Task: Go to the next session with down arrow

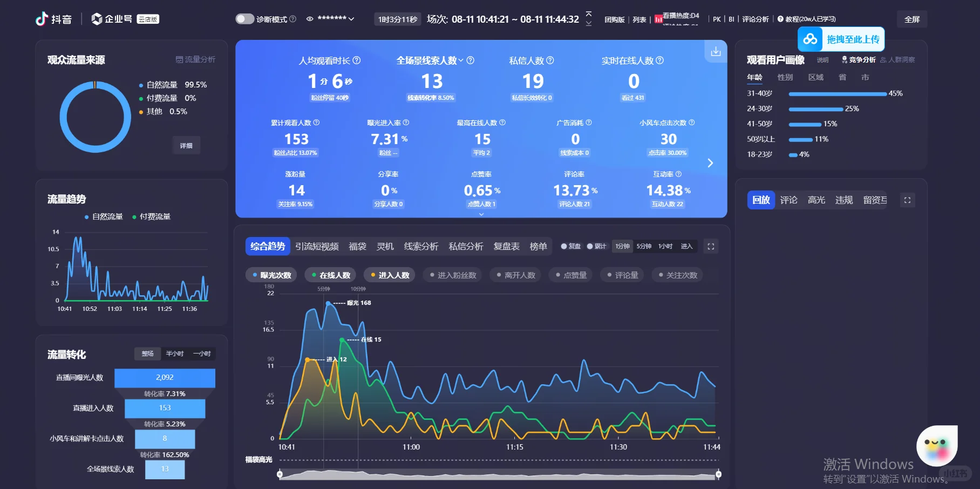Action: pyautogui.click(x=589, y=23)
